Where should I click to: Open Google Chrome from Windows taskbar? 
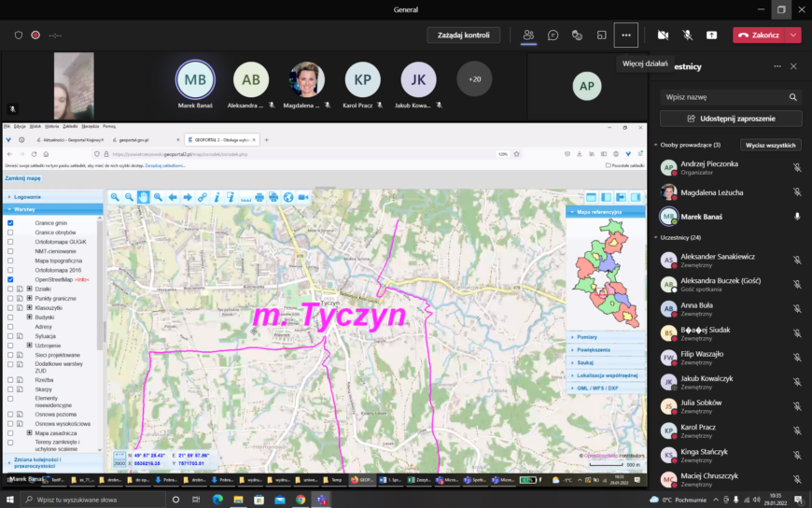coord(301,500)
